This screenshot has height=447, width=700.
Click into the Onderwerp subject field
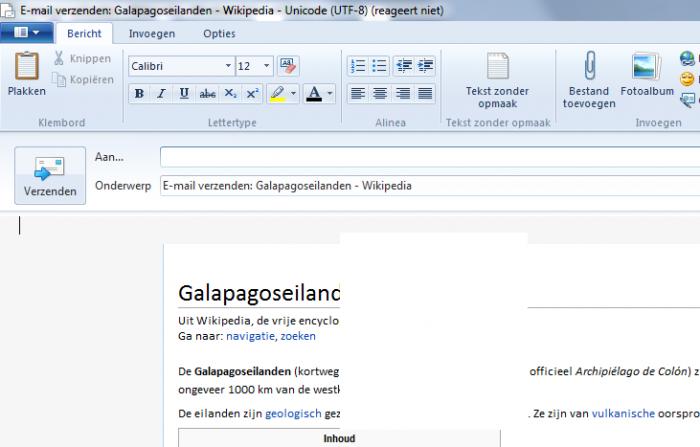pyautogui.click(x=430, y=186)
